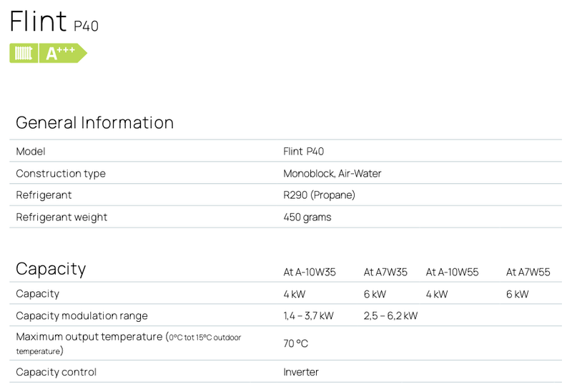Viewport: 572px width, 392px height.
Task: Click the At A-10W35 column header
Action: [x=310, y=272]
